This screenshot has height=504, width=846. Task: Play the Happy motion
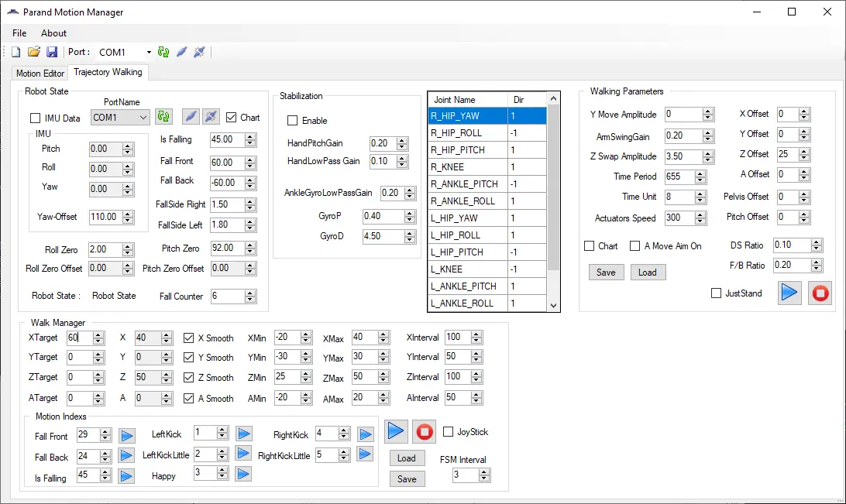(x=243, y=474)
